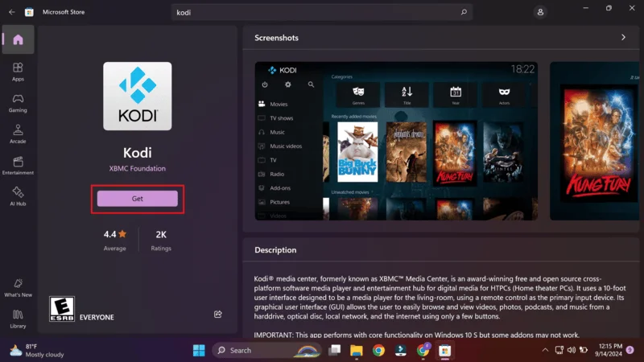Open Microsoft Store taskbar icon
This screenshot has height=362, width=644.
coord(445,350)
